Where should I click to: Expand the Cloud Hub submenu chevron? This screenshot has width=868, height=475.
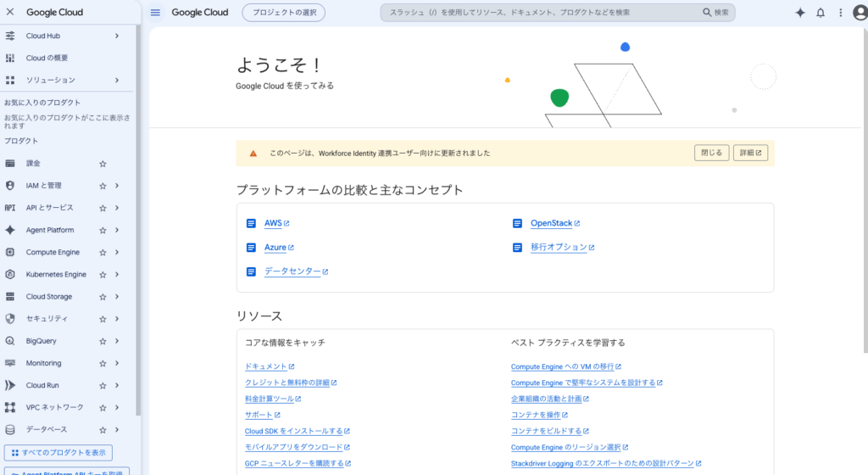(x=117, y=36)
